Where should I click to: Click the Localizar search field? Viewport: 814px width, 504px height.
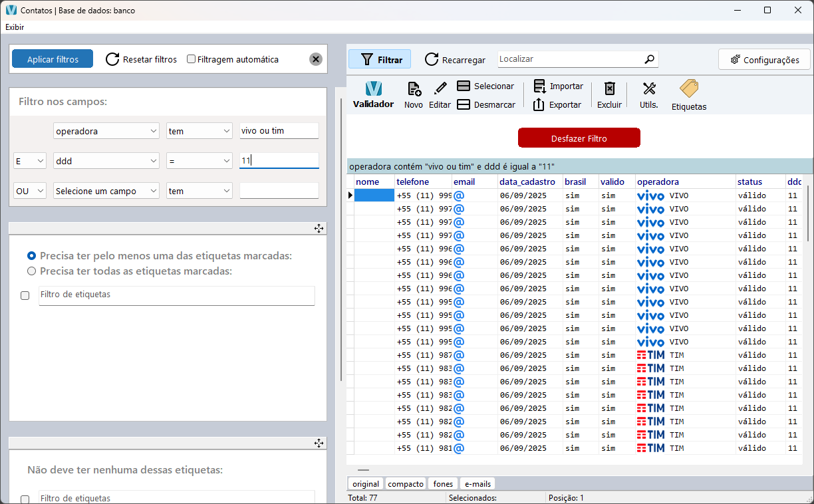(x=570, y=59)
